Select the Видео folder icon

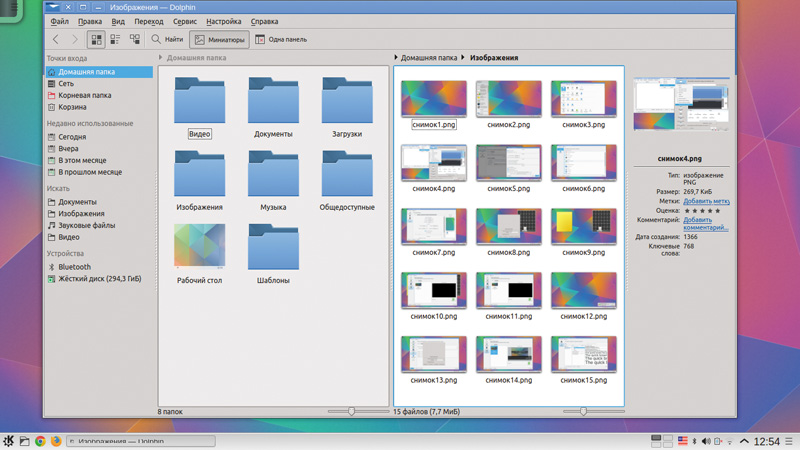click(x=199, y=100)
